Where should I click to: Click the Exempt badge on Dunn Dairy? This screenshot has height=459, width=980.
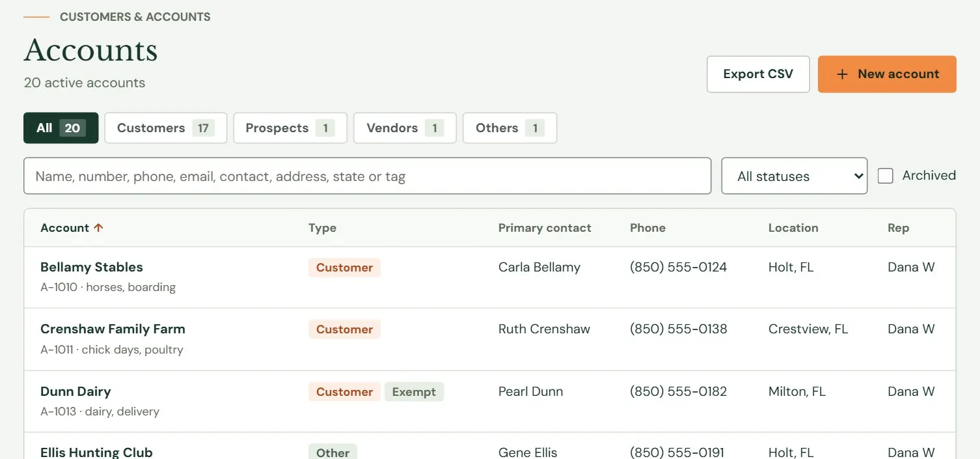point(414,392)
